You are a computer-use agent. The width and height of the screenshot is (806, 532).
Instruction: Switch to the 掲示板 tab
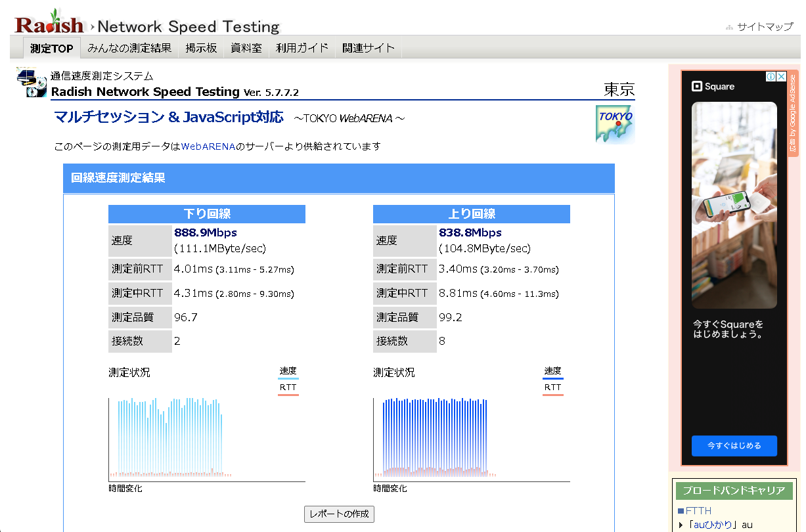(201, 48)
